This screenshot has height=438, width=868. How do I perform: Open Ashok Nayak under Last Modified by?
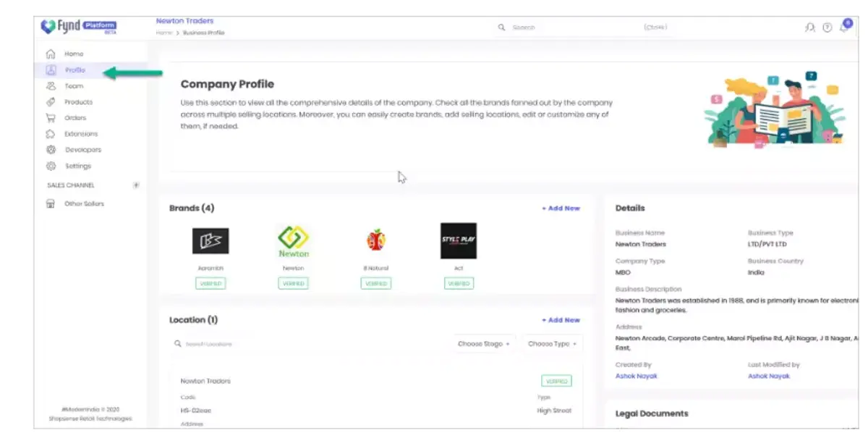coord(769,376)
